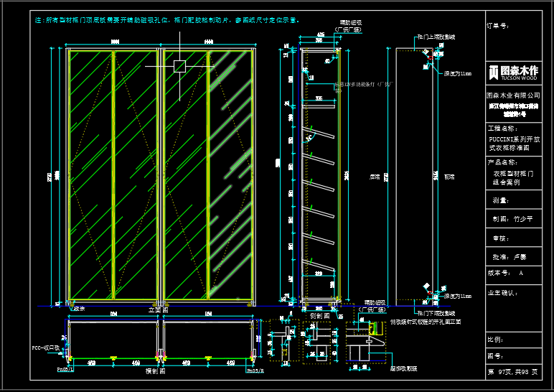Image resolution: width=554 pixels, height=392 pixels.
Task: Click the 业主确认 owner confirmation field
Action: click(x=503, y=293)
